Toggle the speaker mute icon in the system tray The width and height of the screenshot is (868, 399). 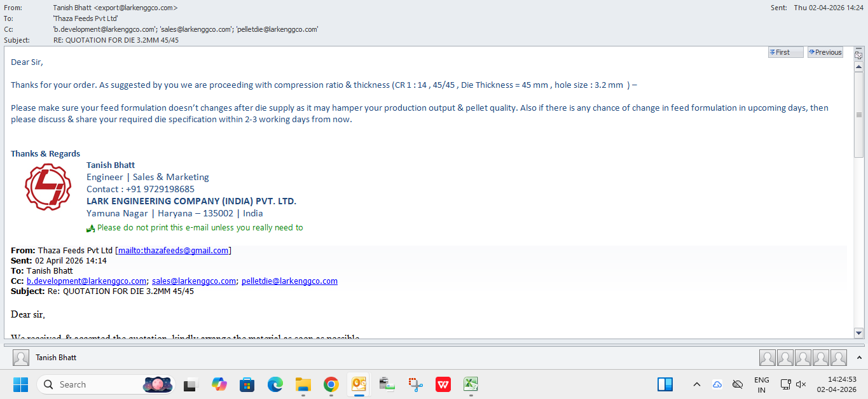click(801, 384)
